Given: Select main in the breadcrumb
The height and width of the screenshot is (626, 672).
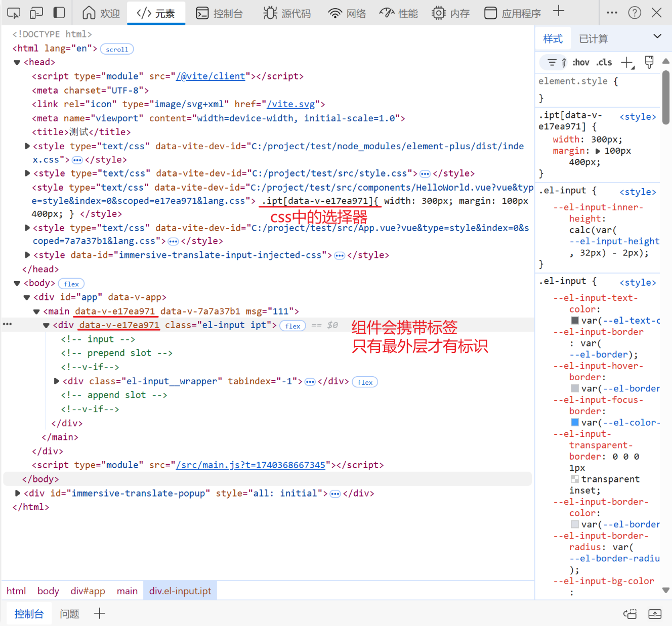Looking at the screenshot, I should click(x=127, y=591).
